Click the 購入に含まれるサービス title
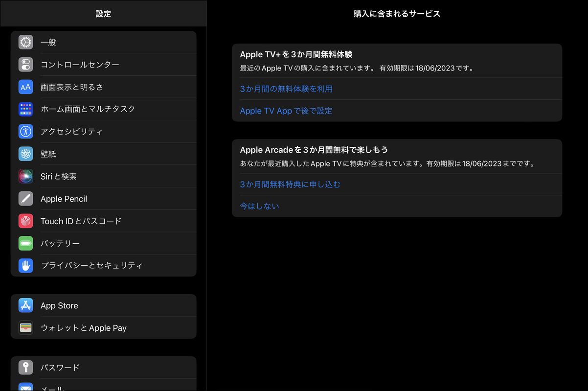Image resolution: width=588 pixels, height=391 pixels. [x=397, y=14]
